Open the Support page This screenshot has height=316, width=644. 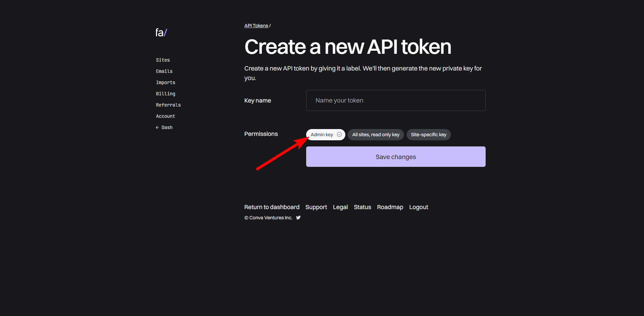point(316,207)
